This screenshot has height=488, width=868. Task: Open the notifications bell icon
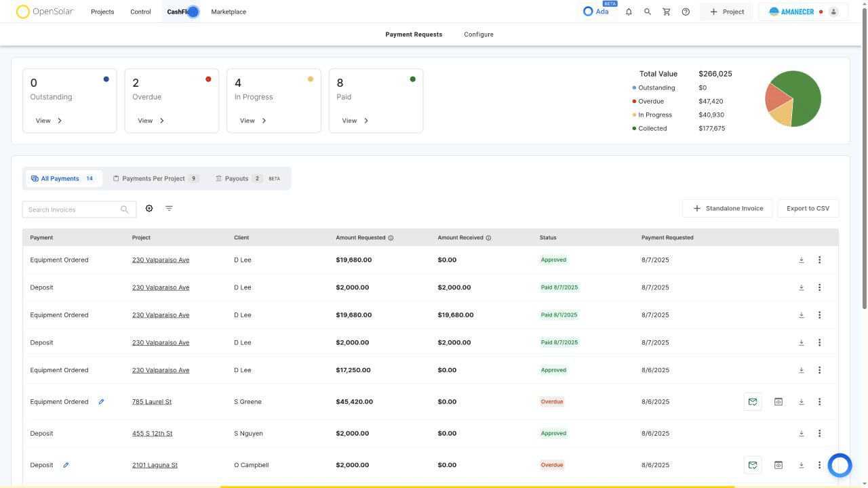pyautogui.click(x=629, y=12)
